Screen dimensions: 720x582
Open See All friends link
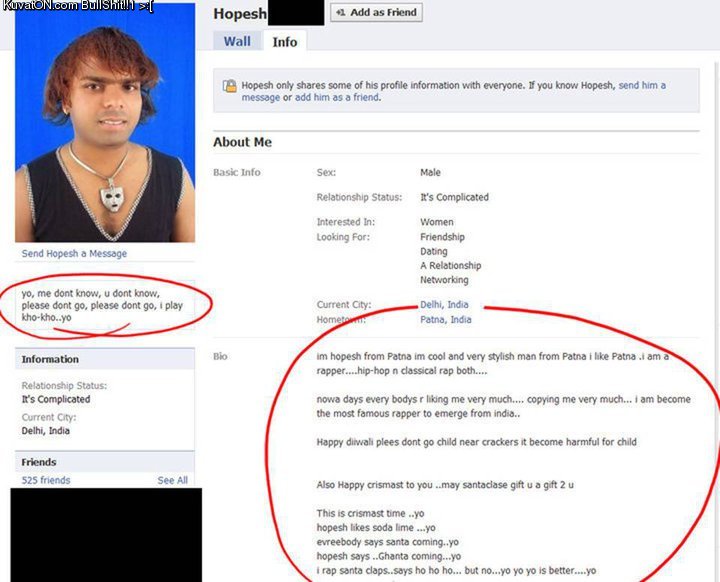(x=172, y=480)
